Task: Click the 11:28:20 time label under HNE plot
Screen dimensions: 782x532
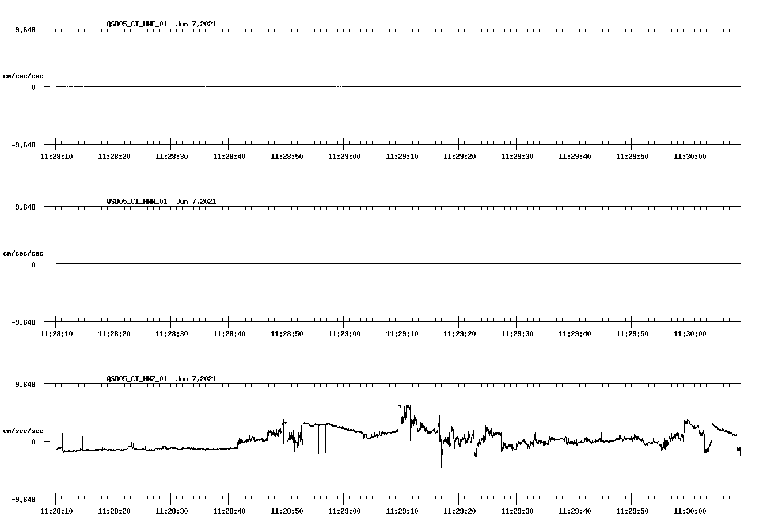Action: point(114,157)
